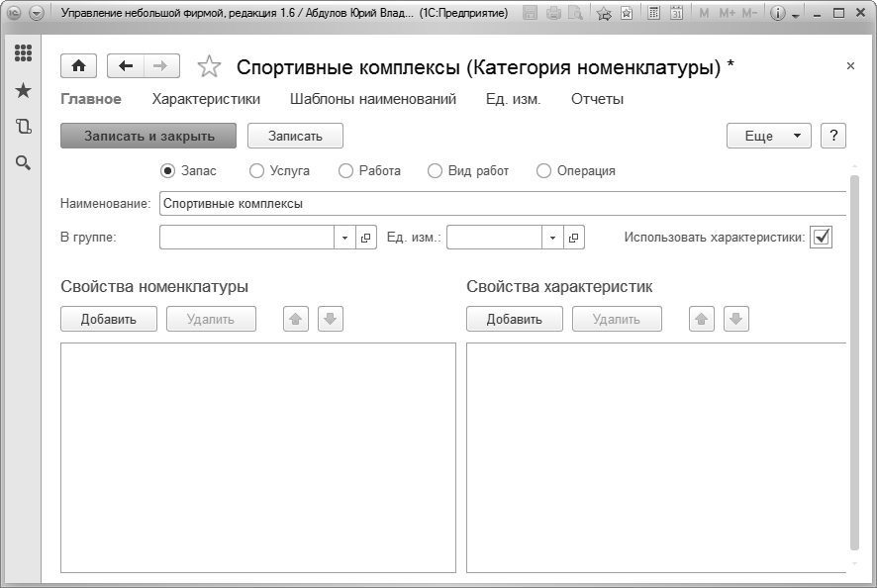Click into the Наименование text field
The width and height of the screenshot is (877, 588).
click(503, 203)
